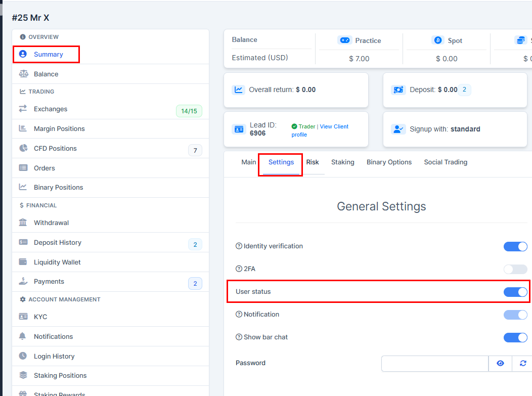This screenshot has height=396, width=532.
Task: Turn off the User status toggle
Action: pyautogui.click(x=515, y=292)
